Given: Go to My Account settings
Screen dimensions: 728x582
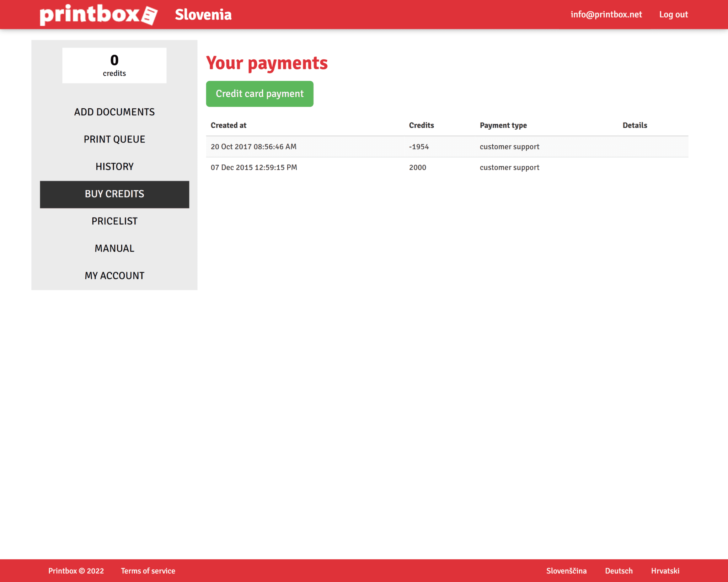Looking at the screenshot, I should (x=114, y=276).
